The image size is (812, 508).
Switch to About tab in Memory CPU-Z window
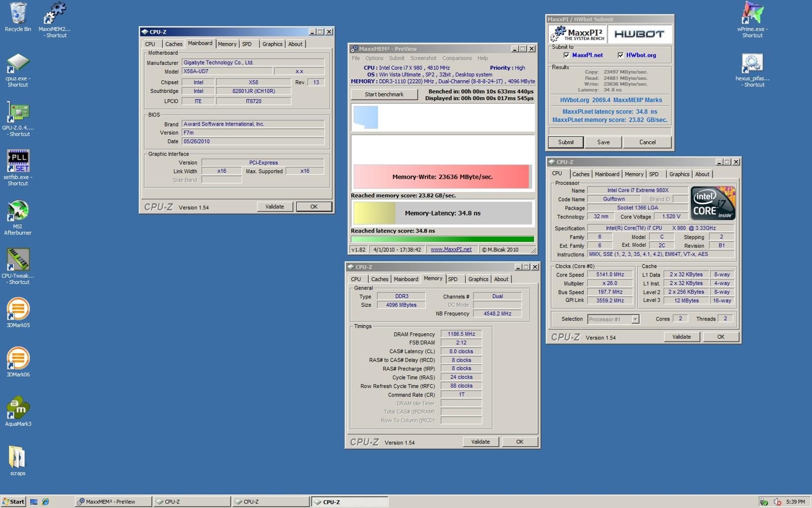click(x=501, y=279)
